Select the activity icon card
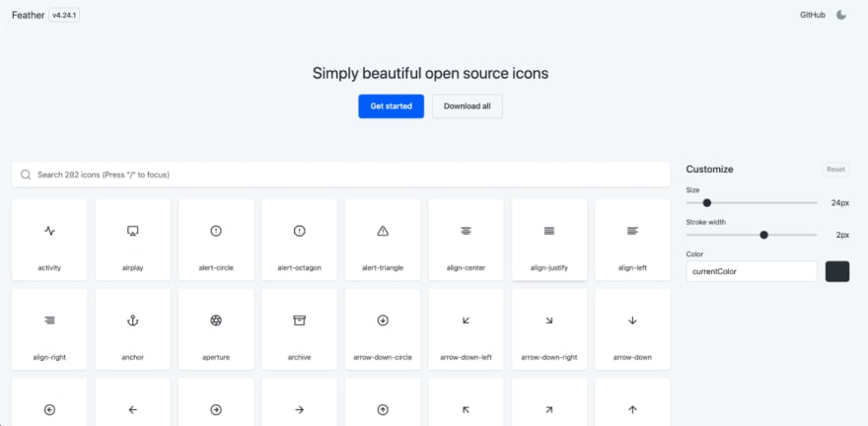 click(49, 240)
